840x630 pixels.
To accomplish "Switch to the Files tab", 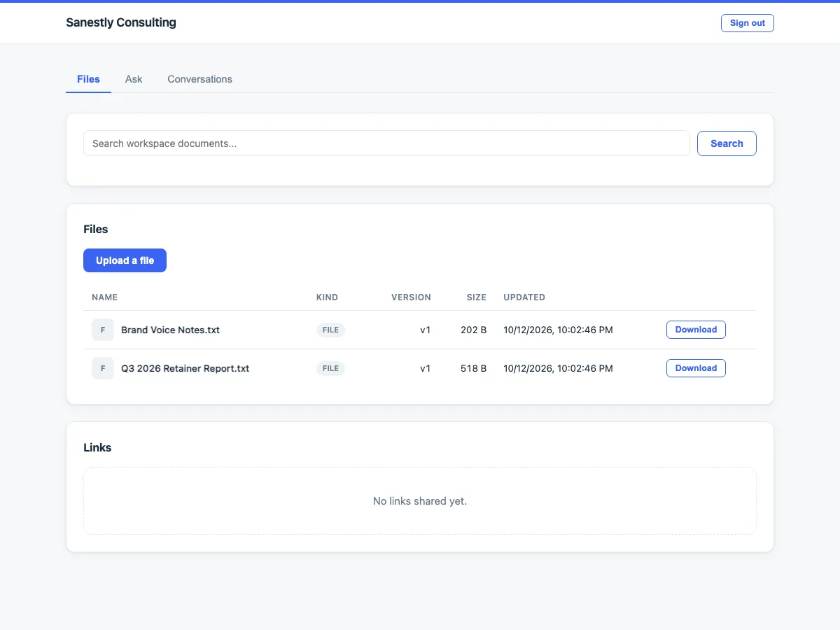I will click(88, 79).
